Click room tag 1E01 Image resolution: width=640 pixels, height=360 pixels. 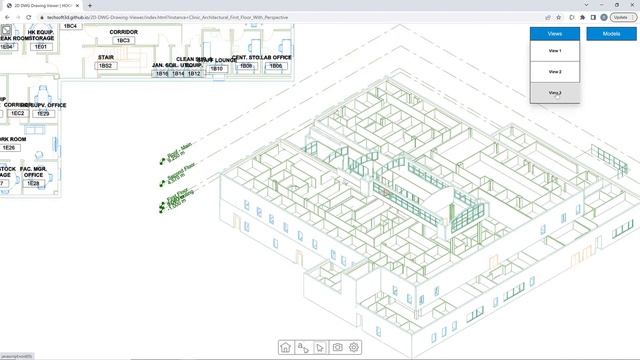[41, 47]
